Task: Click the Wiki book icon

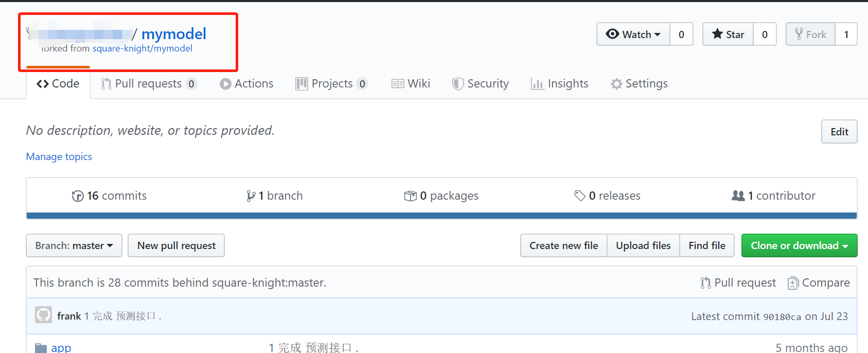Action: (398, 84)
